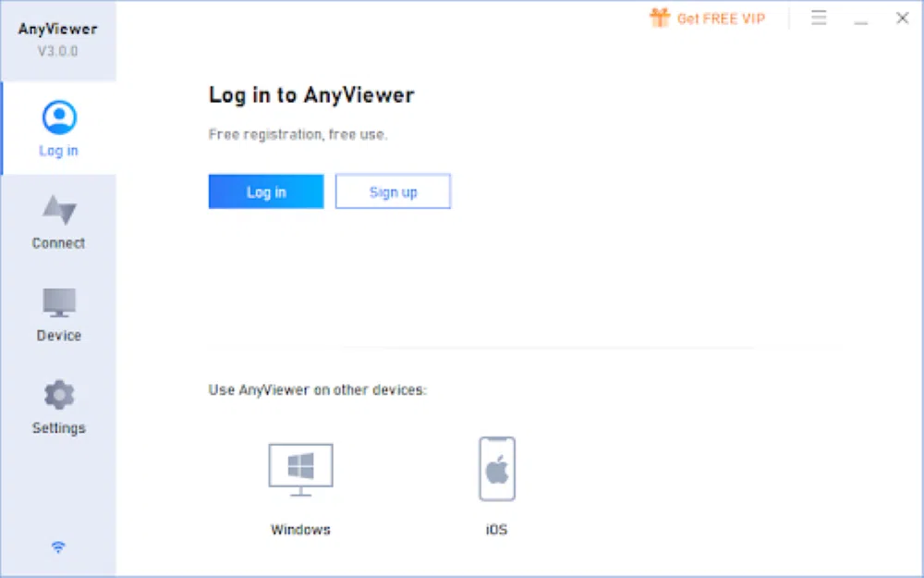Open the Device sidebar tab
The width and height of the screenshot is (924, 578).
(x=58, y=314)
